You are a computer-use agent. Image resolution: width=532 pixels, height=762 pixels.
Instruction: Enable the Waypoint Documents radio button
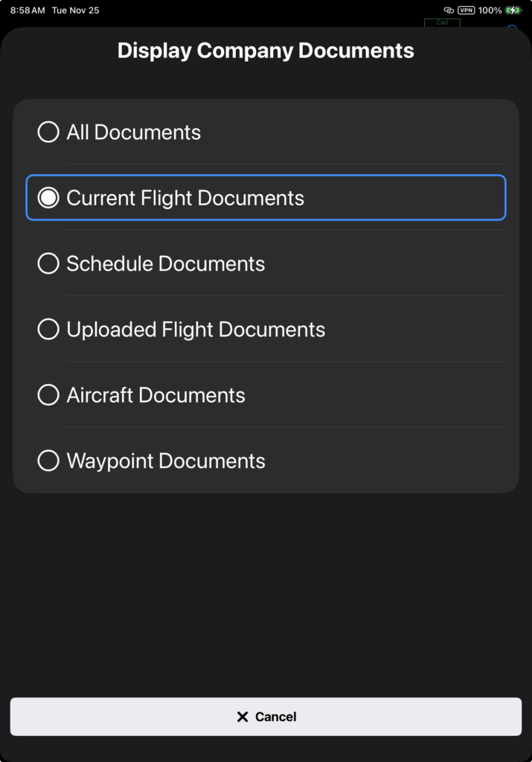coord(48,461)
